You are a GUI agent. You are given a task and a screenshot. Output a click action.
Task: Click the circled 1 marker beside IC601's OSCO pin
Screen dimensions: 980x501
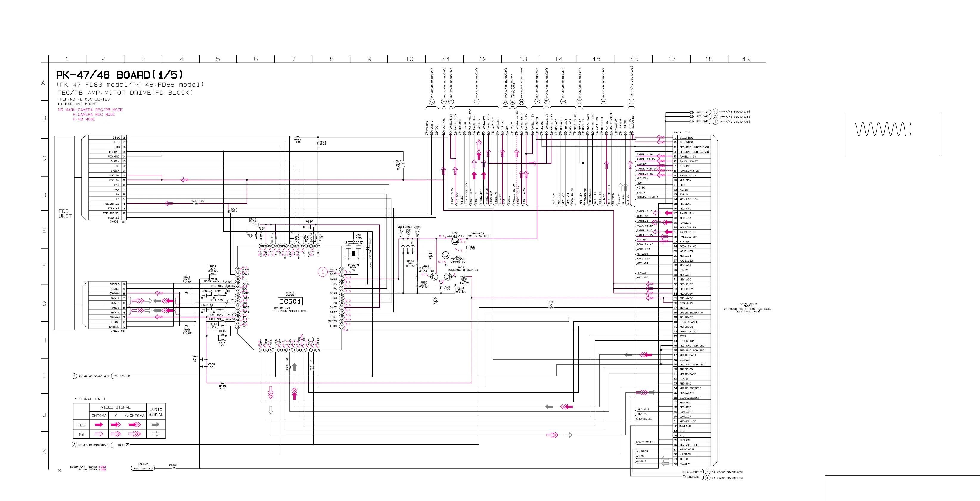[322, 272]
